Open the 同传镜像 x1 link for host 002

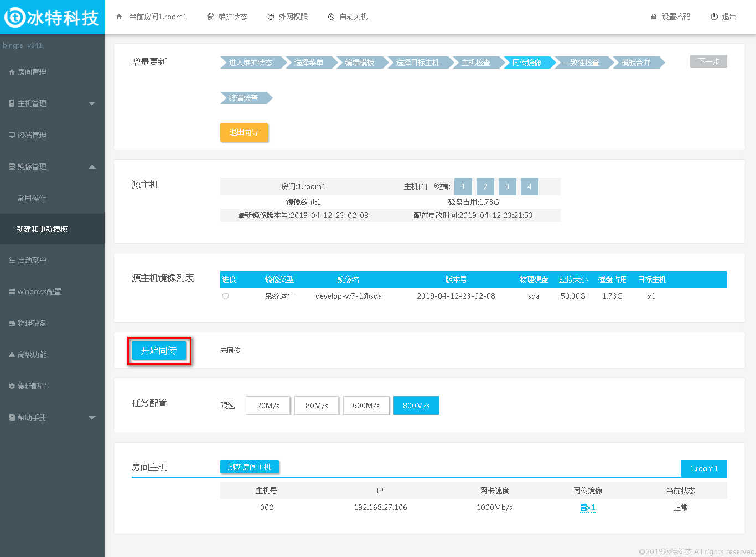point(587,507)
